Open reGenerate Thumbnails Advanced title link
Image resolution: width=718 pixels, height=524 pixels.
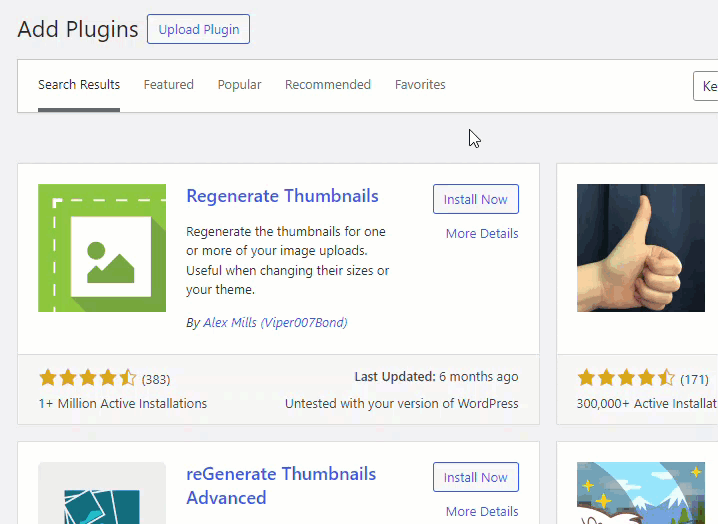tap(281, 486)
